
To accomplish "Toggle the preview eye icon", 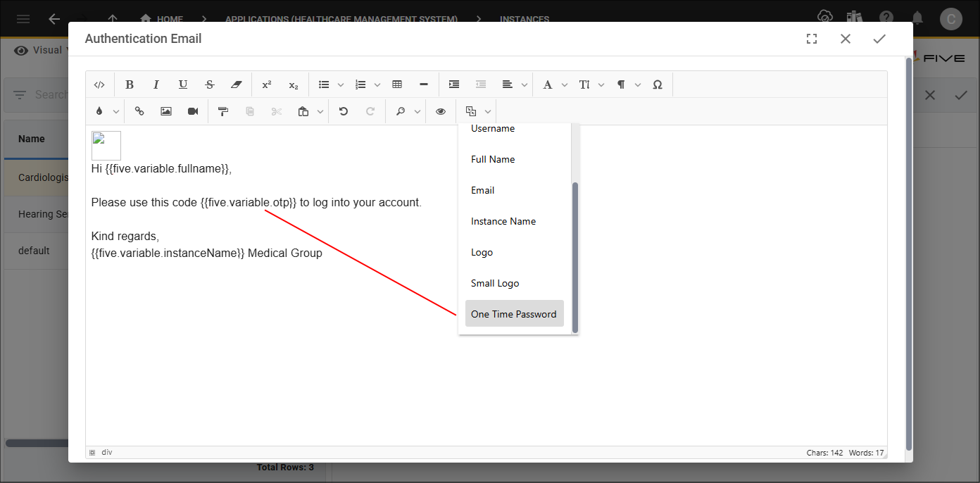I will (x=441, y=111).
